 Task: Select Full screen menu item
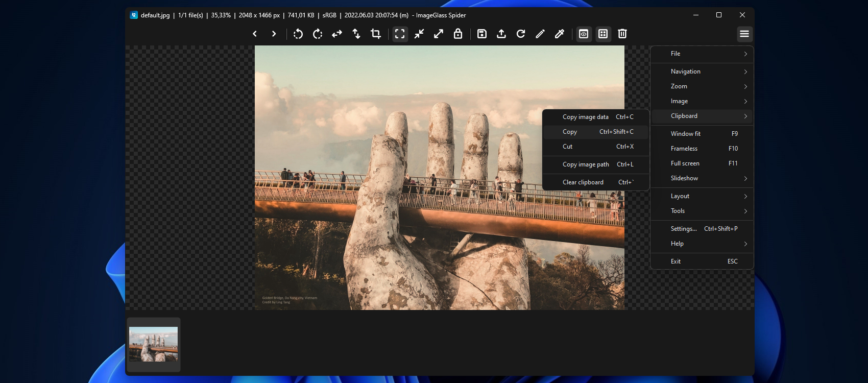click(x=702, y=163)
